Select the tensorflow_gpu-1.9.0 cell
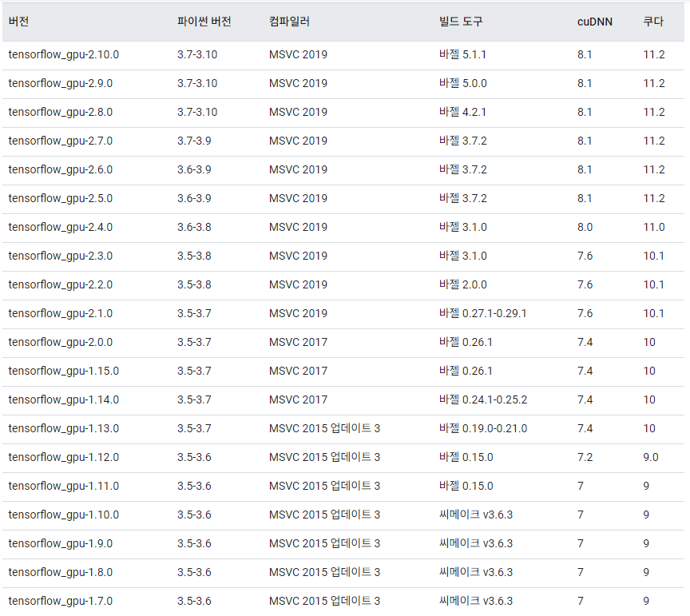The height and width of the screenshot is (616, 690). 61,544
